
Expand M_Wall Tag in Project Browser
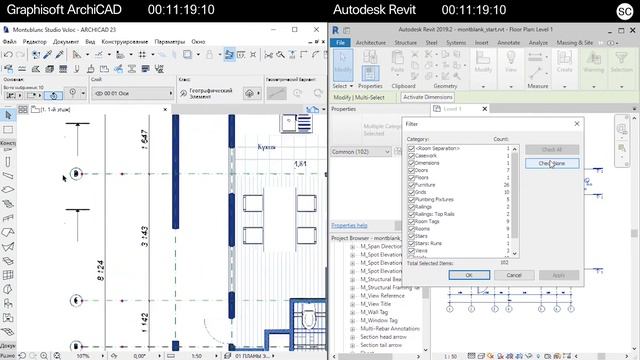click(353, 312)
